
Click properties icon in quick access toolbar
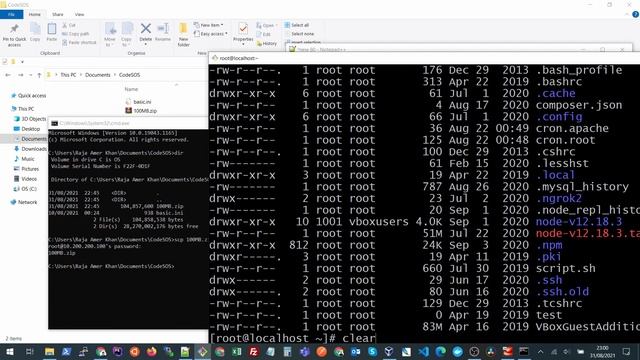click(5, 62)
